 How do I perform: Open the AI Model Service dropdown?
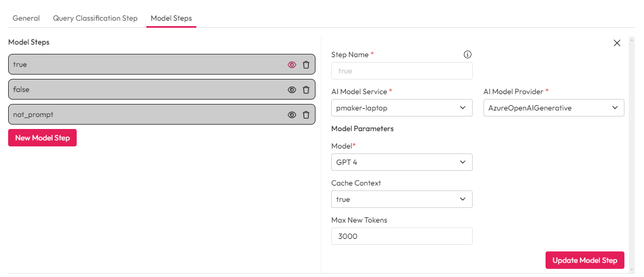[401, 108]
